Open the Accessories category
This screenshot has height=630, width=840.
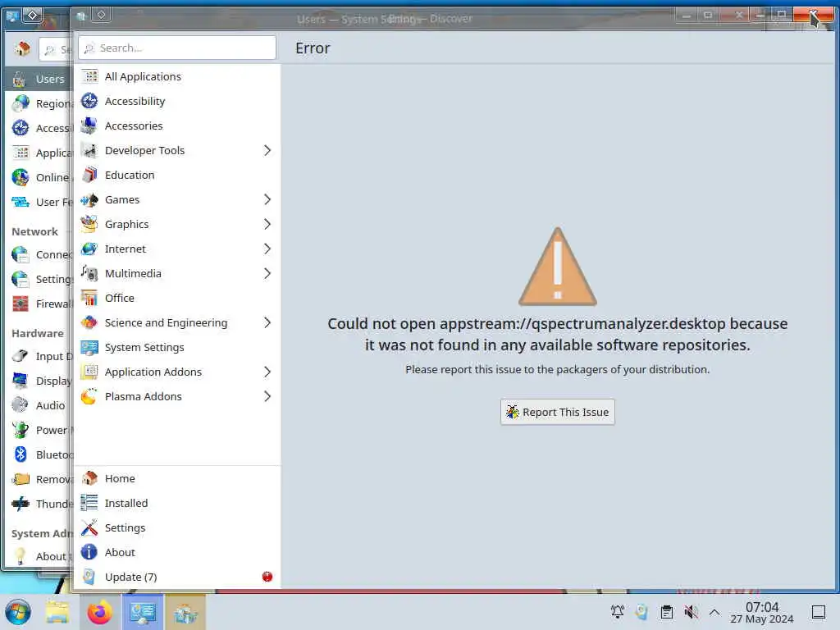(x=177, y=126)
